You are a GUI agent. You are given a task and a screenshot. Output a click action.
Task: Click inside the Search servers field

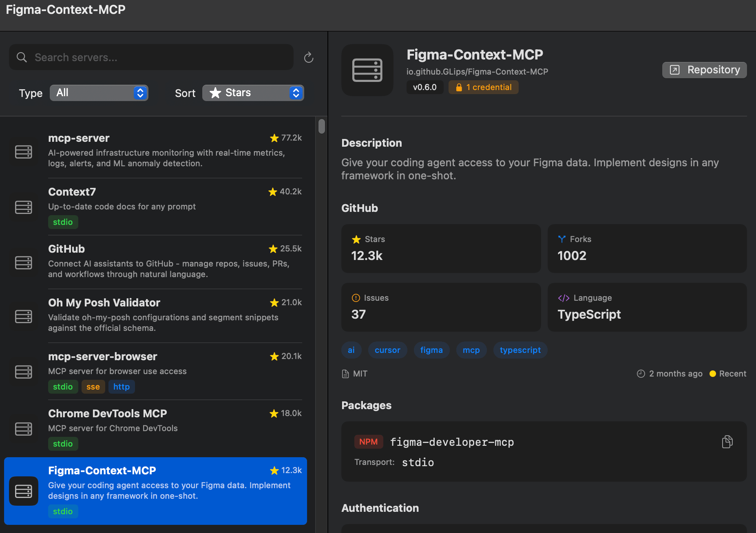[x=151, y=57]
